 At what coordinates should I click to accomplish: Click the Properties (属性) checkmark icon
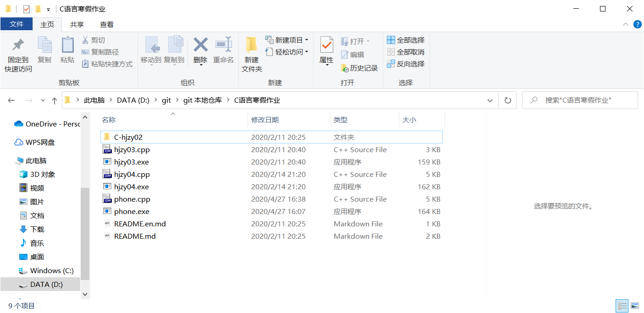click(326, 45)
